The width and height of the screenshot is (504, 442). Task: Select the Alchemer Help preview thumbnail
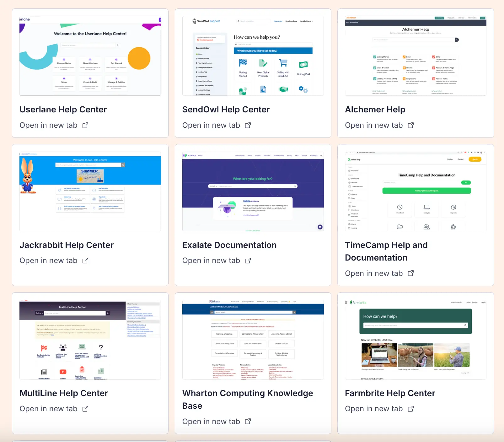click(416, 56)
